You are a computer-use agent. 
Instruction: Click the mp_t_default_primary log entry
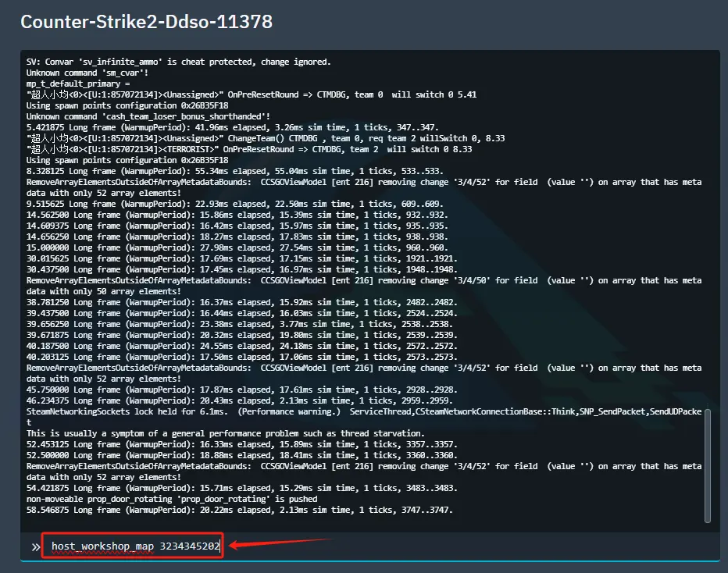(x=88, y=84)
